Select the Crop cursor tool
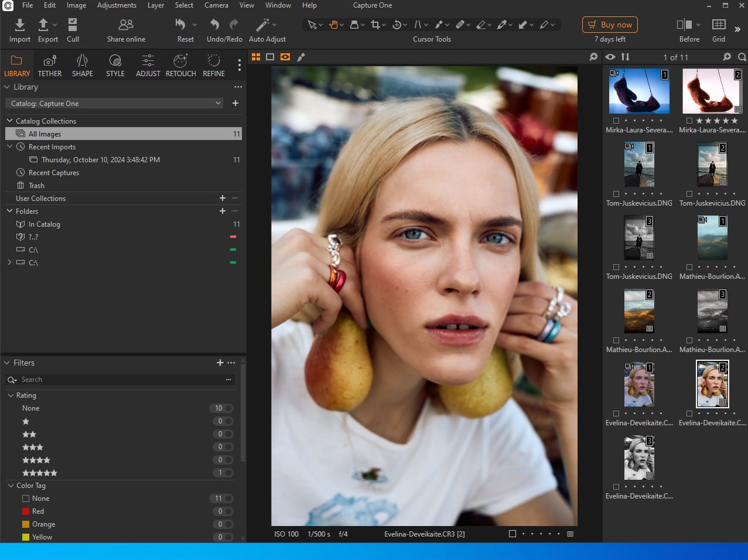The height and width of the screenshot is (560, 748). [x=375, y=25]
